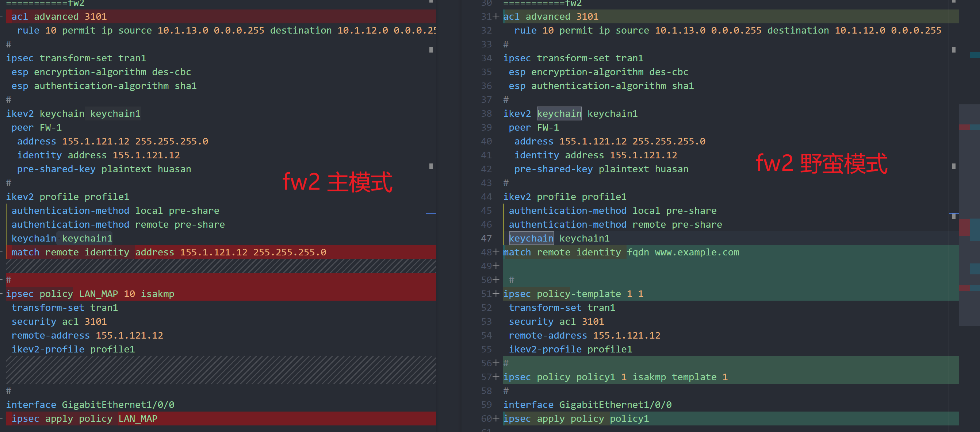Click the 'interface GigabitEthernet1/0/0' line on right pane
This screenshot has height=432, width=980.
pos(587,405)
